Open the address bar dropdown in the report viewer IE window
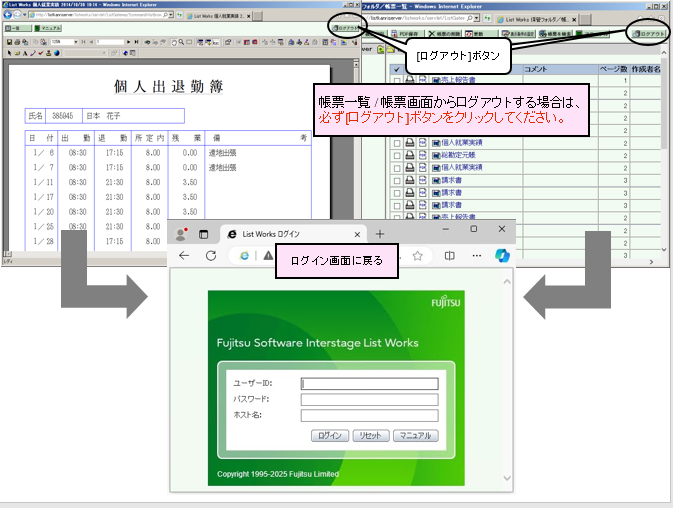Screen dimensions: 673x508 click(171, 15)
